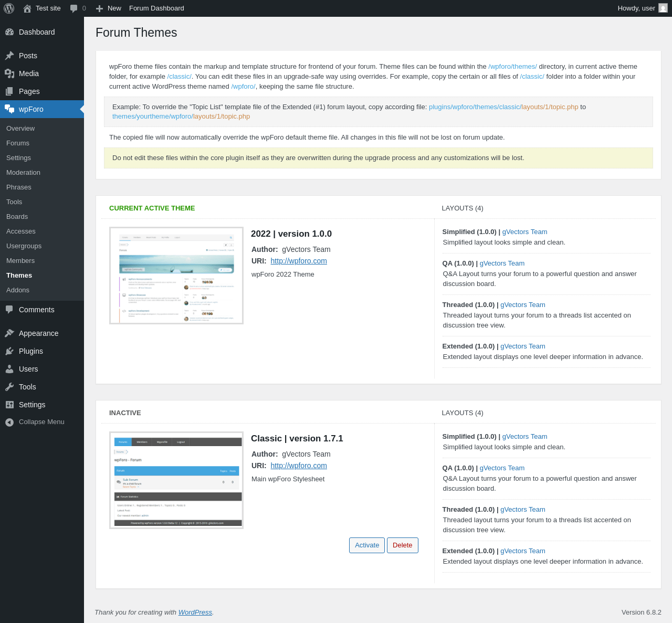Screen dimensions: 672x623
Task: Click the Howdy, user account text
Action: click(x=636, y=8)
